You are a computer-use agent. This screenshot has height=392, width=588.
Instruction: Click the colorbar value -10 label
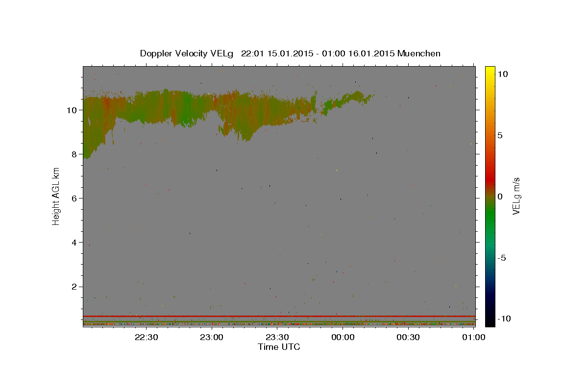point(504,318)
